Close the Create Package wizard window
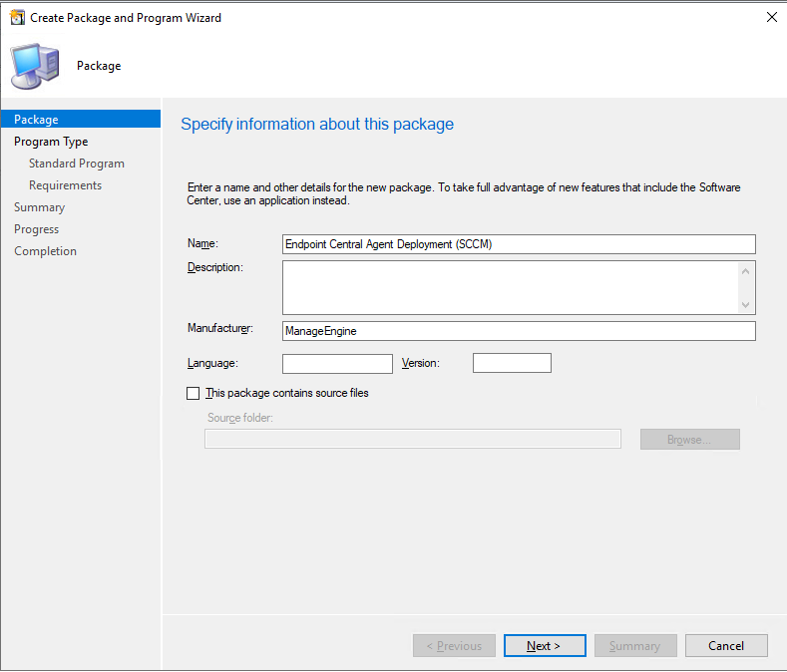 pos(771,18)
